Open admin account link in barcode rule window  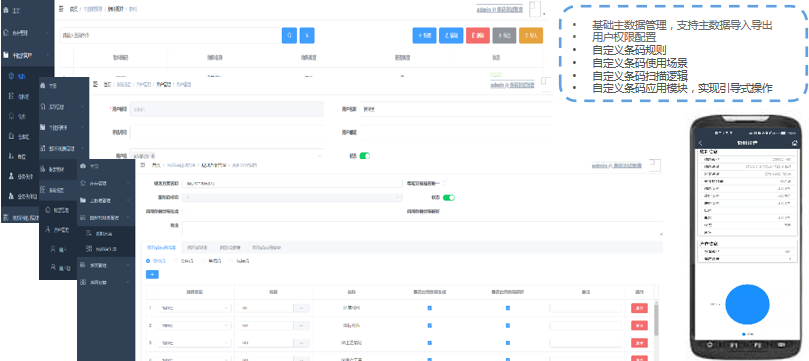pos(617,166)
